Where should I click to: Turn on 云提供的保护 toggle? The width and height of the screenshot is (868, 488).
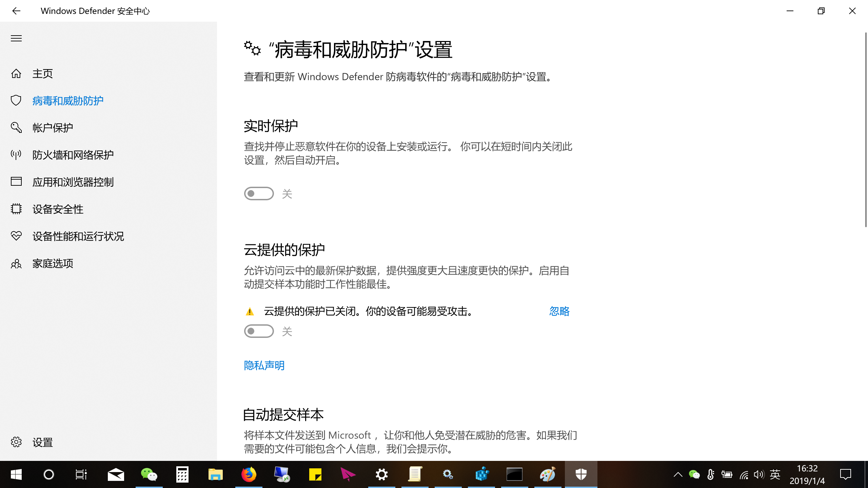tap(259, 331)
